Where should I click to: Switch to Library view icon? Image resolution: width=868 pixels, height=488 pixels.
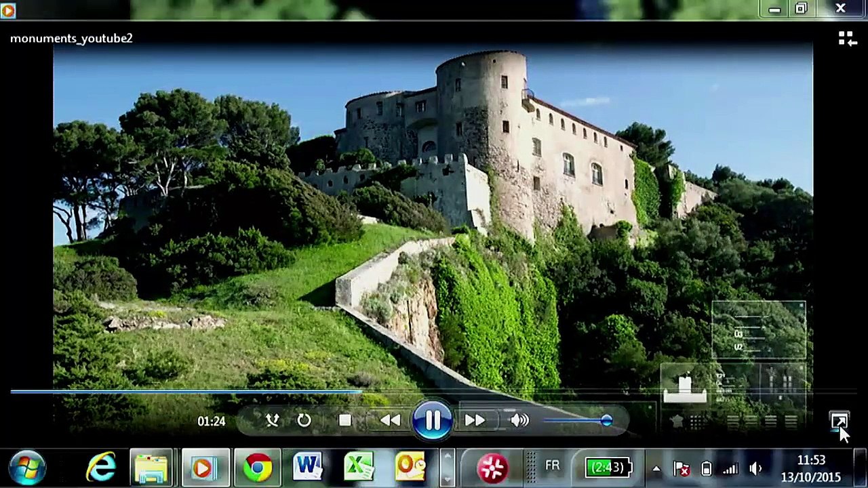[847, 39]
